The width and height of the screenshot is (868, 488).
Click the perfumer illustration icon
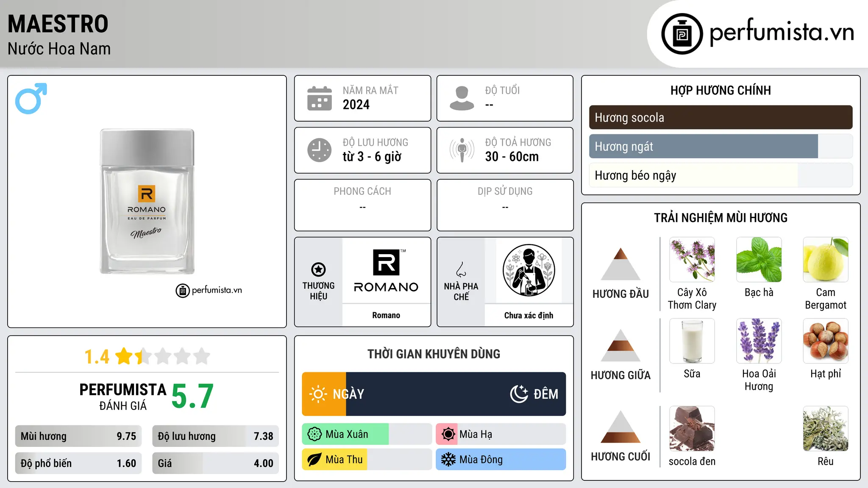click(x=529, y=270)
